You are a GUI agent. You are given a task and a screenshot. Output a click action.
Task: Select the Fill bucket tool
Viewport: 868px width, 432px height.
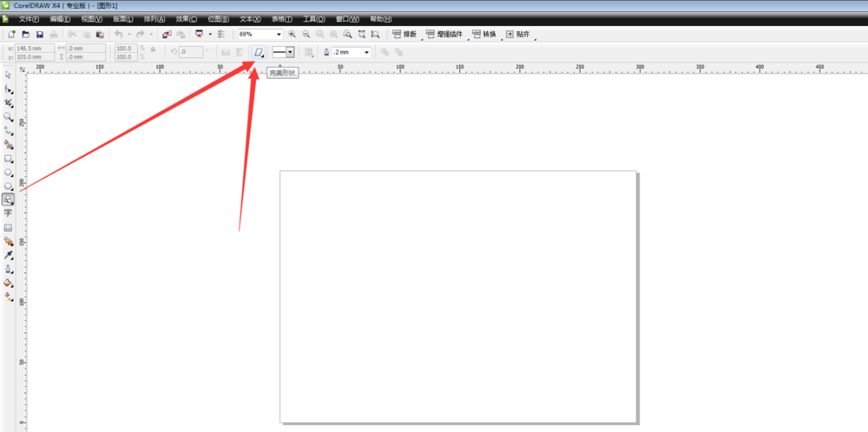(x=9, y=283)
